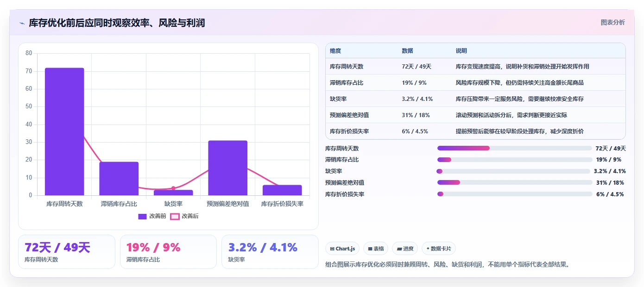Click the 3.2% / 4.1% data card
Screen dimensions: 644x287
pyautogui.click(x=270, y=252)
